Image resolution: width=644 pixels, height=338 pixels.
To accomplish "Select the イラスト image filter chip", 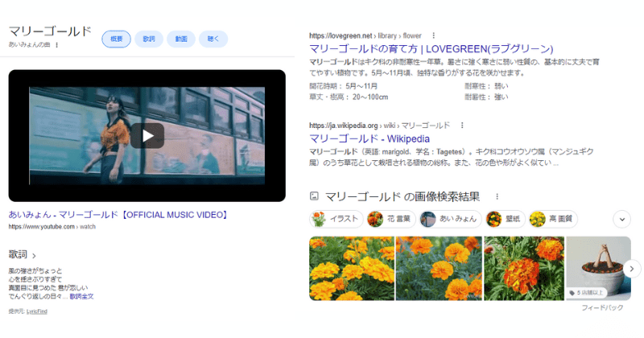I will (x=336, y=219).
